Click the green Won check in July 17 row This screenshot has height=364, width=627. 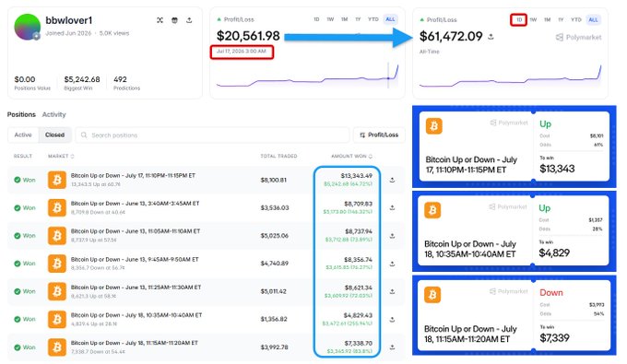click(x=18, y=180)
